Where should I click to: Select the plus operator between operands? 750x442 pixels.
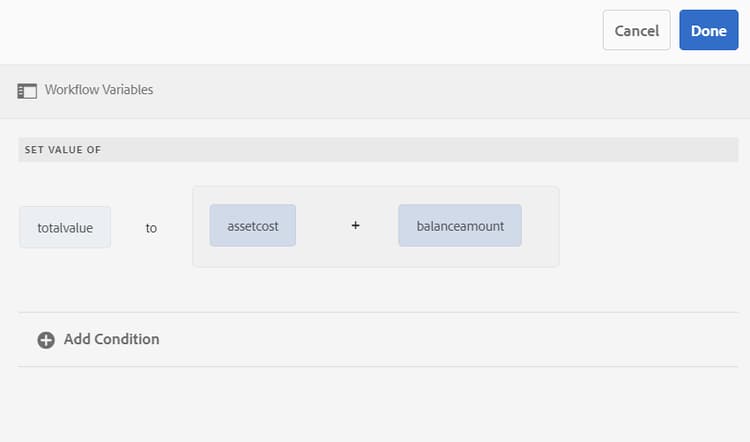coord(355,226)
